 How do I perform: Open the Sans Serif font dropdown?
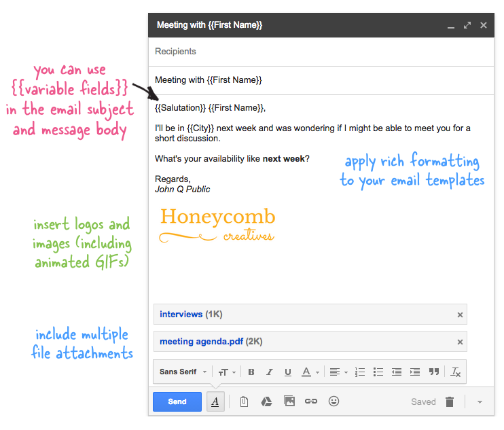click(183, 372)
